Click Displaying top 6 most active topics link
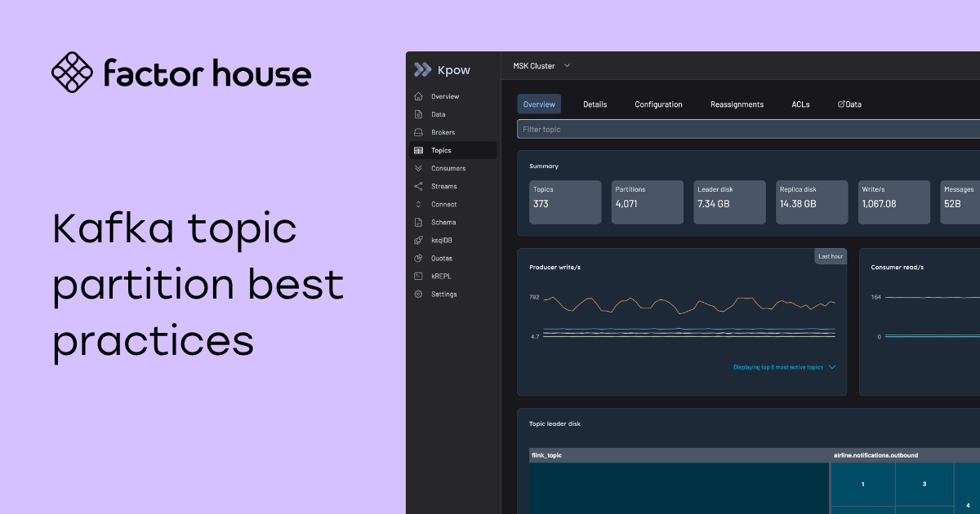The image size is (980, 514). coord(778,367)
